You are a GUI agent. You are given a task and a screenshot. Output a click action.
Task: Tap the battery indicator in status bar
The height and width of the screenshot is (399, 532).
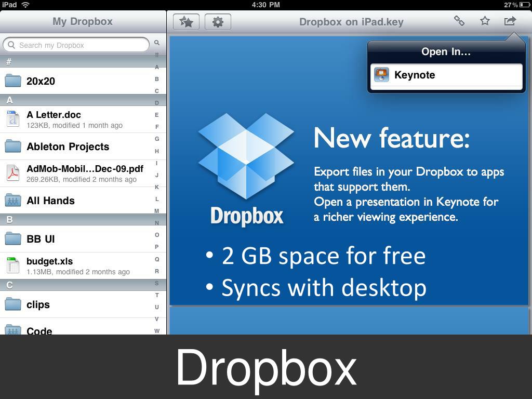tap(525, 5)
